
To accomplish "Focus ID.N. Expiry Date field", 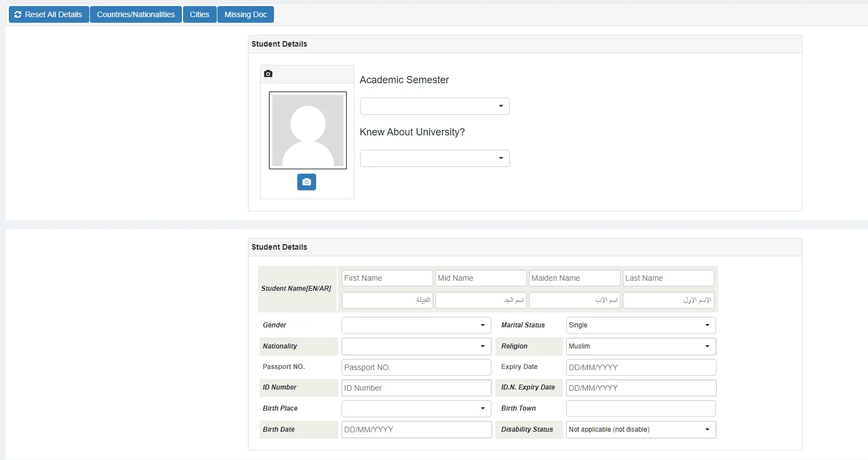I will point(641,388).
